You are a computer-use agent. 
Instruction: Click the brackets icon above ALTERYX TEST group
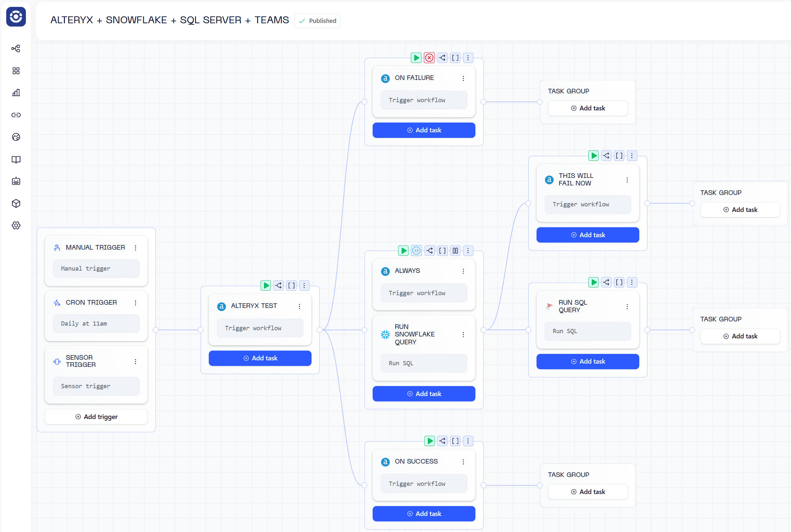(x=291, y=285)
